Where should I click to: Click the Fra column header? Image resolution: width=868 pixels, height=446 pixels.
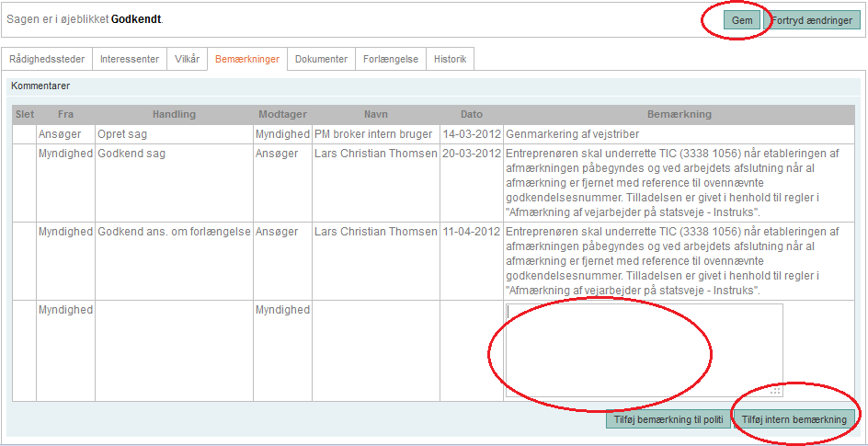[65, 115]
